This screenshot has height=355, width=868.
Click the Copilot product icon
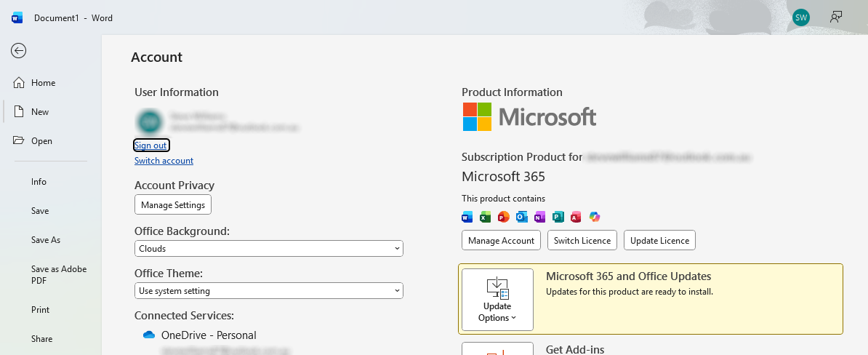click(595, 217)
